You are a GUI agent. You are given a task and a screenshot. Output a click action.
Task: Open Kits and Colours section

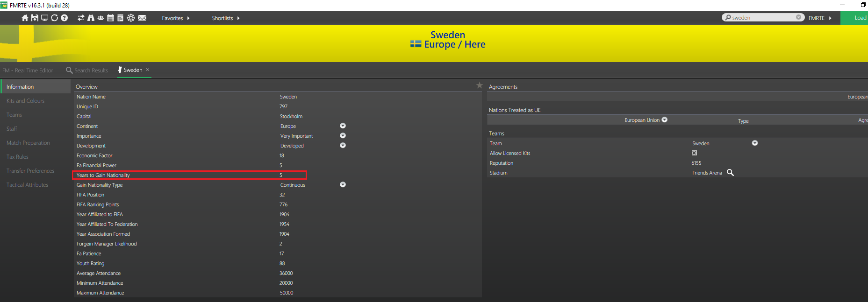pyautogui.click(x=25, y=101)
